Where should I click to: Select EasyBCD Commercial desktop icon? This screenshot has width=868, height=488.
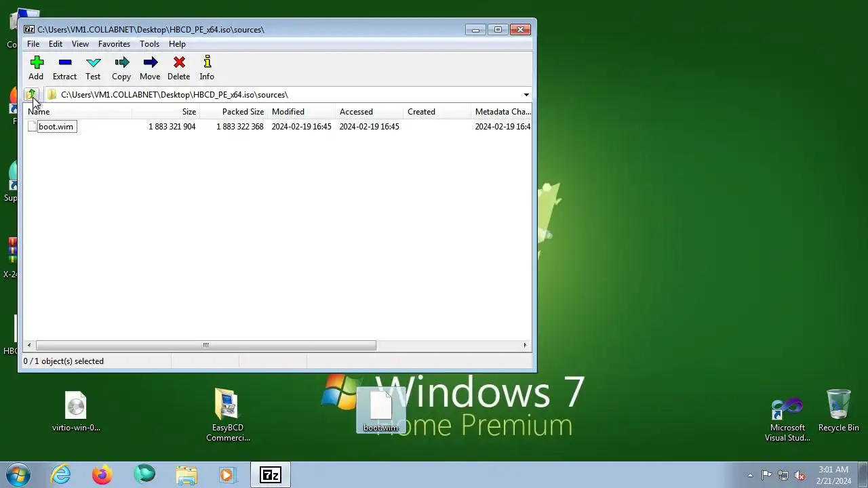pos(228,415)
